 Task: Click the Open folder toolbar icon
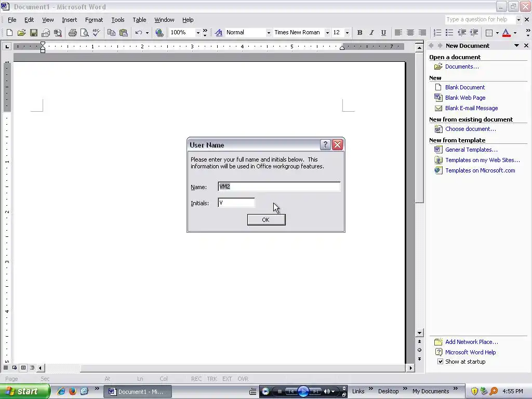coord(22,33)
